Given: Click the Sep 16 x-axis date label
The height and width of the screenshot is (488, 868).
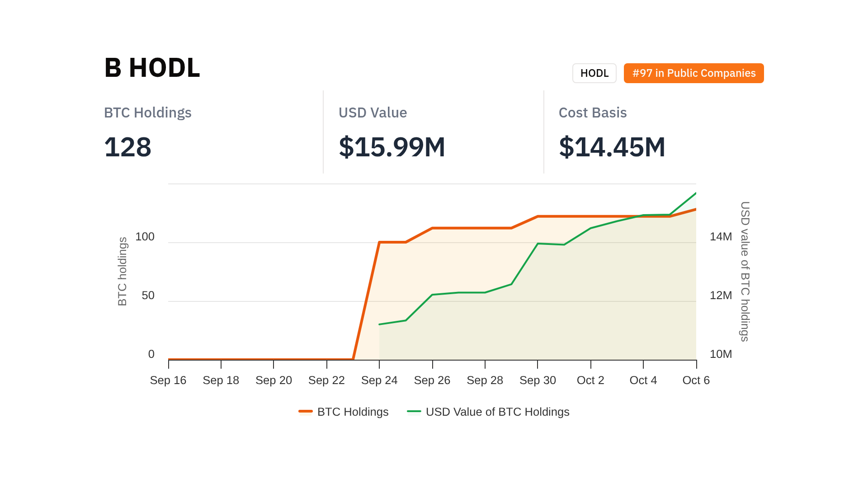Looking at the screenshot, I should 168,380.
